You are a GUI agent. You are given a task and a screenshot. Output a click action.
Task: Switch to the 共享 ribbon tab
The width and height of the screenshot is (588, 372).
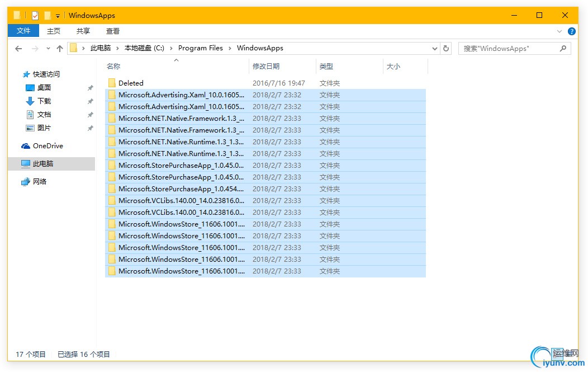pyautogui.click(x=83, y=31)
